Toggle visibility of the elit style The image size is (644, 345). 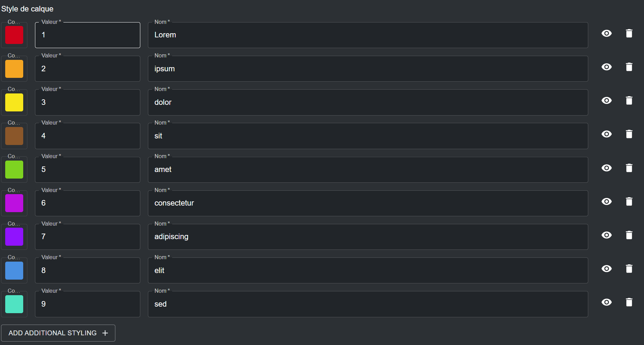[607, 269]
